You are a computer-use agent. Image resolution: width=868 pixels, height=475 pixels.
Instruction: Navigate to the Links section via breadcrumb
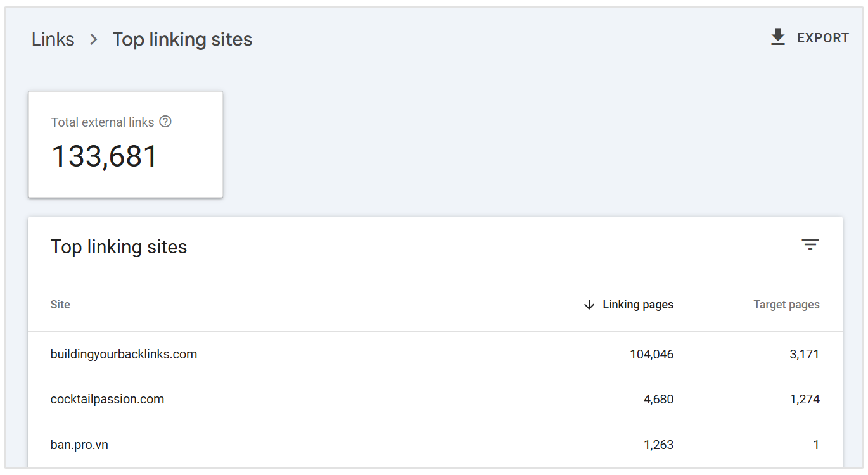tap(53, 39)
